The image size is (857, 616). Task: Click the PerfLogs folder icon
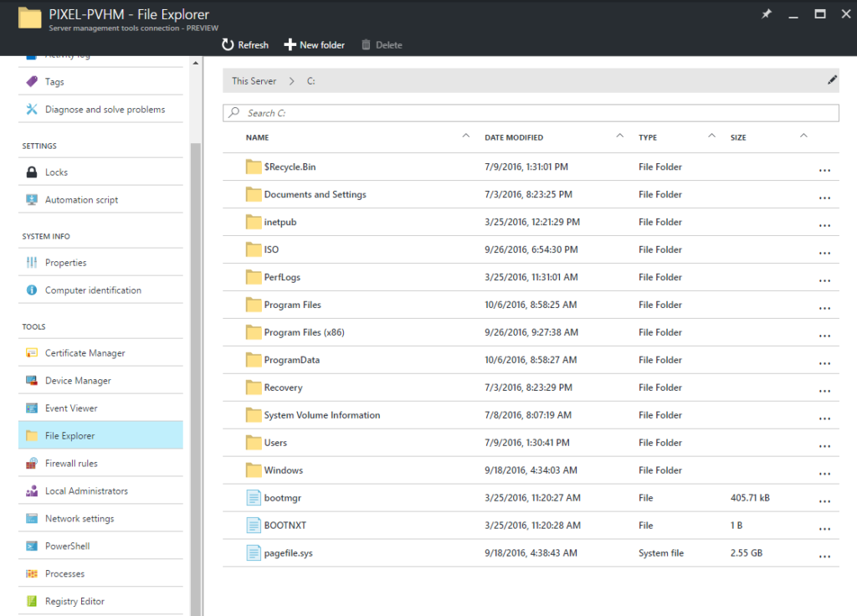(x=253, y=276)
